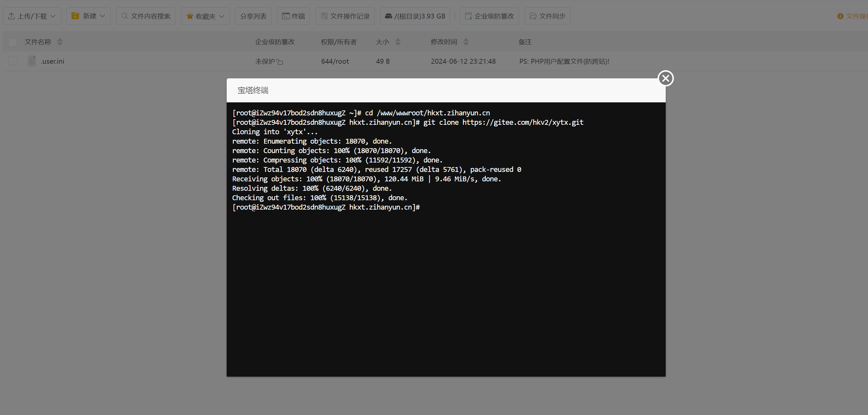This screenshot has height=415, width=868.
Task: Sort by 大小 arrows
Action: point(398,42)
